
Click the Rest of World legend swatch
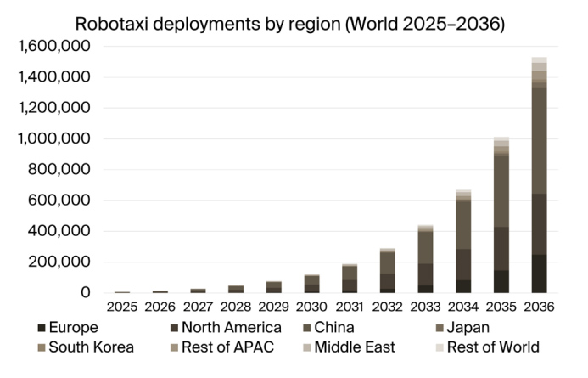coord(440,347)
